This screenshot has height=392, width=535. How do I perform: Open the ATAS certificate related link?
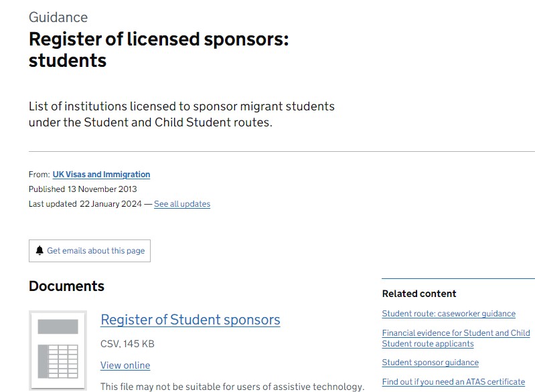click(453, 382)
